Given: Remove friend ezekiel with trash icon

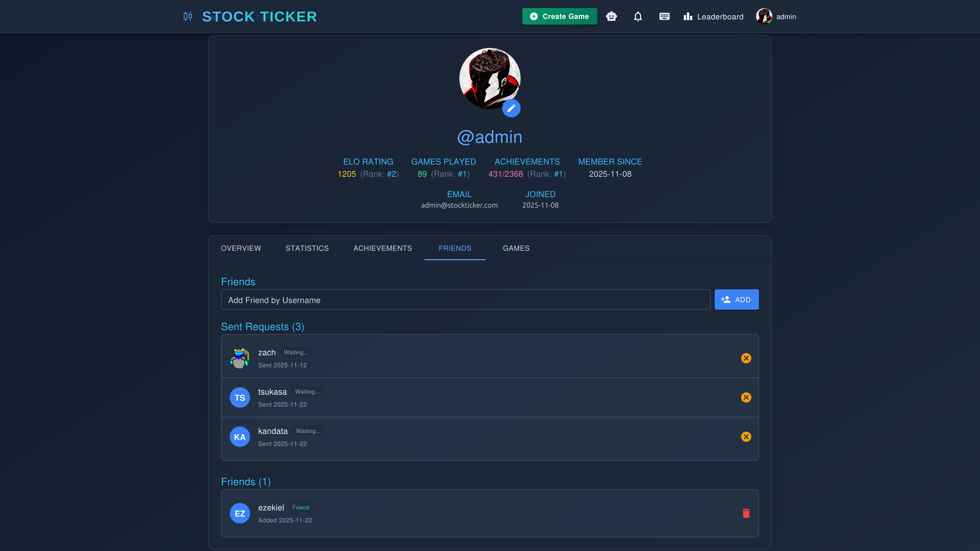Looking at the screenshot, I should [x=746, y=513].
